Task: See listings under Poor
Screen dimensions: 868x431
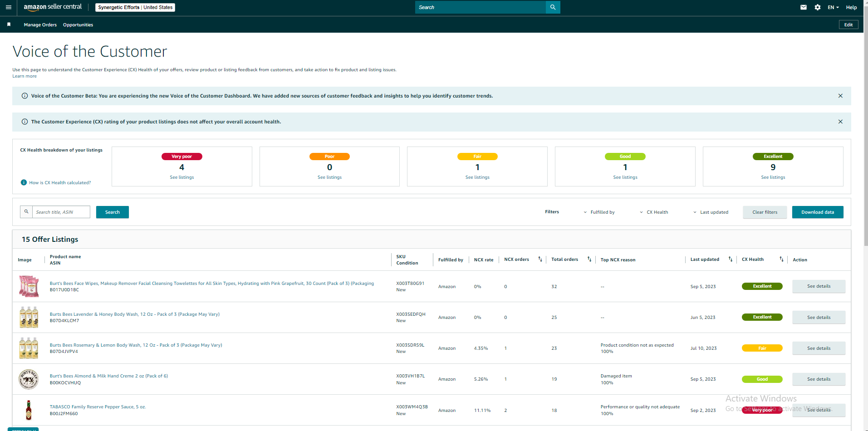Action: 330,177
